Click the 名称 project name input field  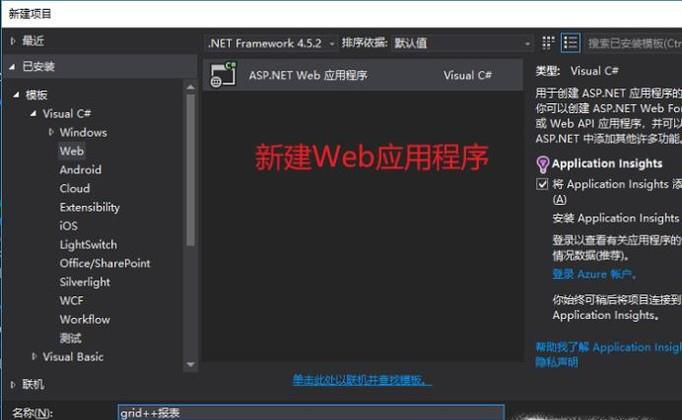point(311,413)
